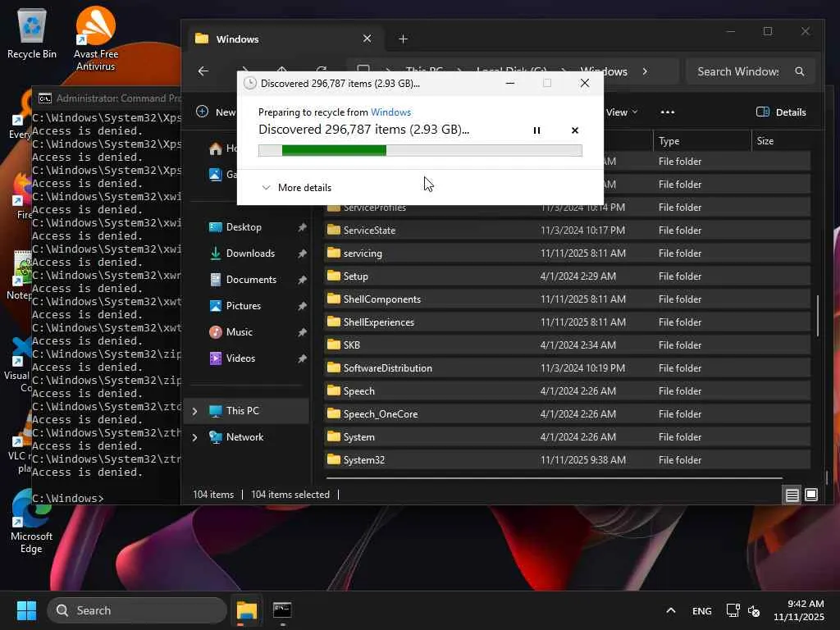840x630 pixels.
Task: Select the ShellComponents folder icon
Action: pos(334,299)
